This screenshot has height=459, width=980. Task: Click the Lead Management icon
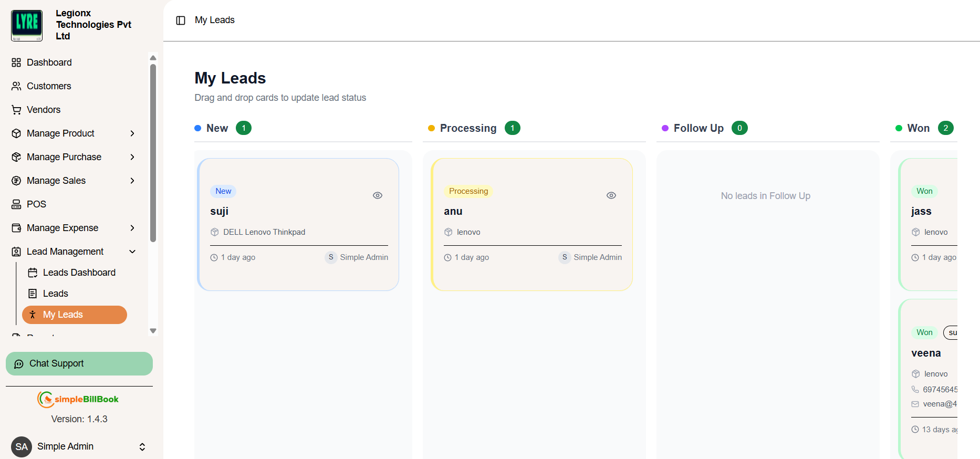click(16, 252)
